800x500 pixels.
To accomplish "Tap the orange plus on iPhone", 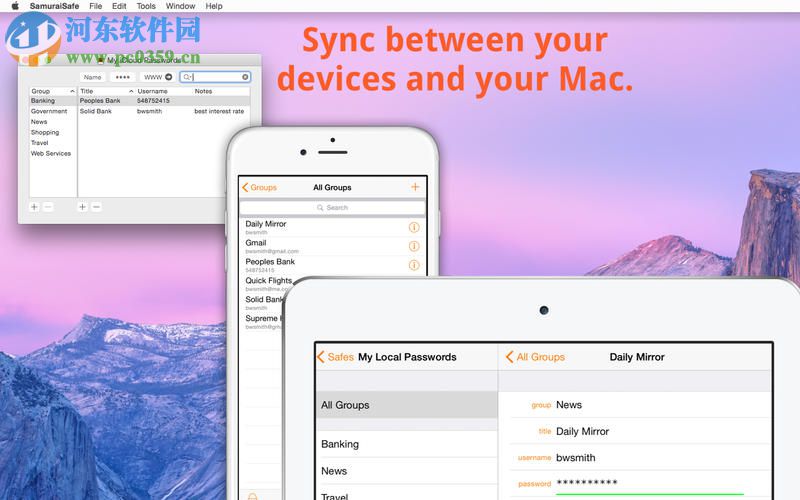I will click(415, 187).
